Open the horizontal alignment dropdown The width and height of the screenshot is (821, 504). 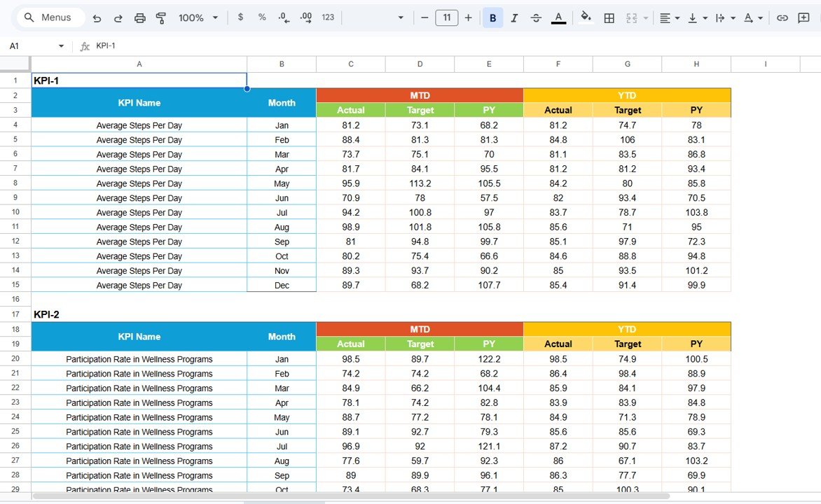669,18
